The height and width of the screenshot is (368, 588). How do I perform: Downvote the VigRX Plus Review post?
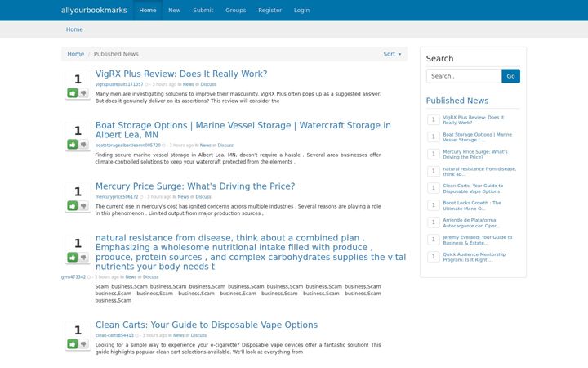pyautogui.click(x=83, y=92)
